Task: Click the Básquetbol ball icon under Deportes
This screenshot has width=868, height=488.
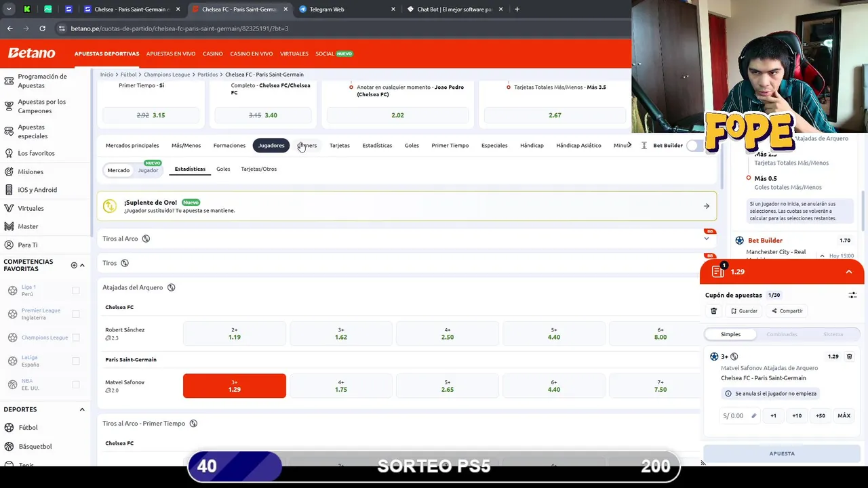Action: pos(9,447)
